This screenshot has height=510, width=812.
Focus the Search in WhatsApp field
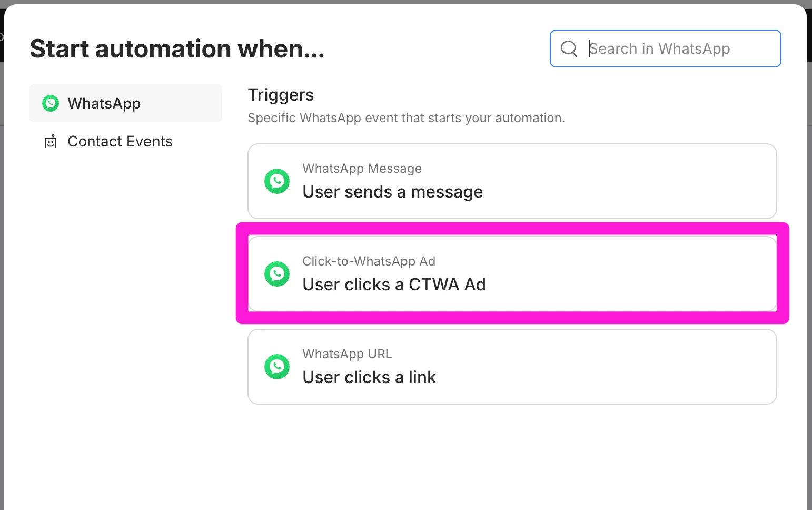click(x=679, y=48)
